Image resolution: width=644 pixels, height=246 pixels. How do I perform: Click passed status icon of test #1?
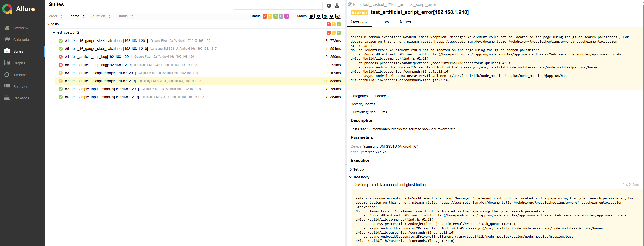click(x=61, y=41)
